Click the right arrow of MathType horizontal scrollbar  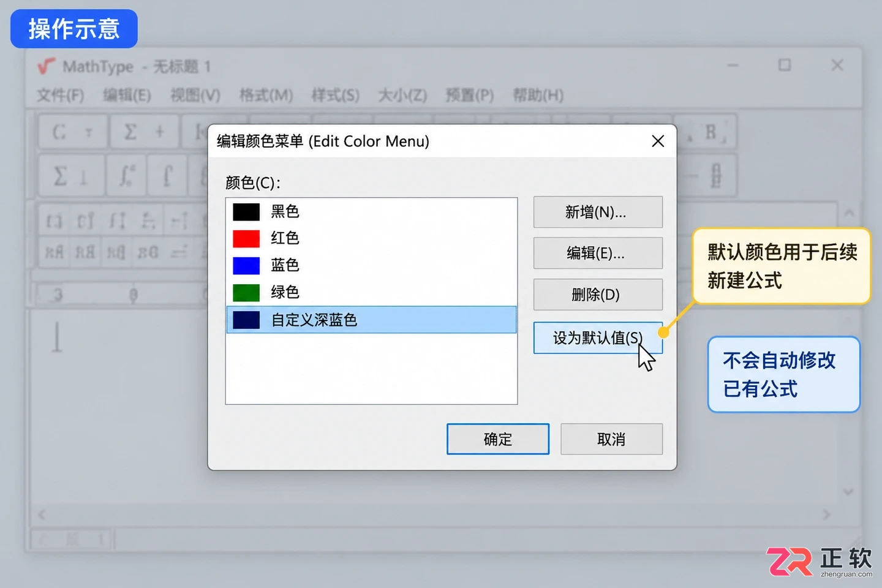(x=827, y=514)
